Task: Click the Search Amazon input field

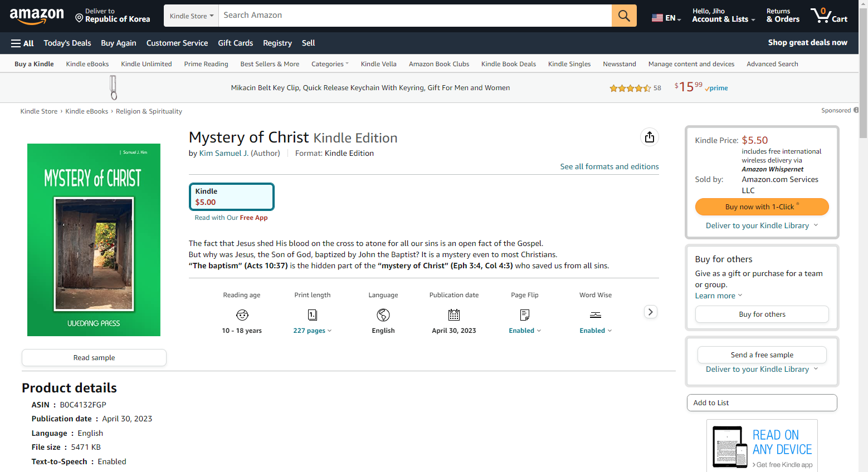Action: (x=415, y=16)
